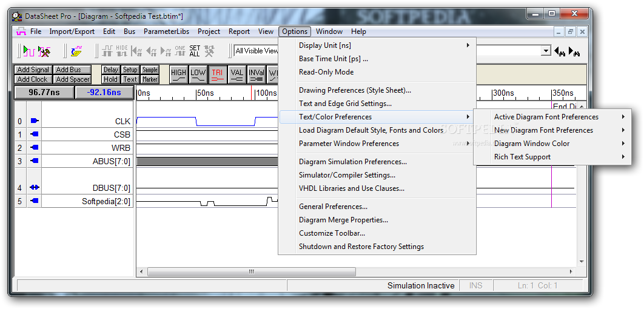Expand Active Diagram Font Preferences submenu

tap(552, 117)
